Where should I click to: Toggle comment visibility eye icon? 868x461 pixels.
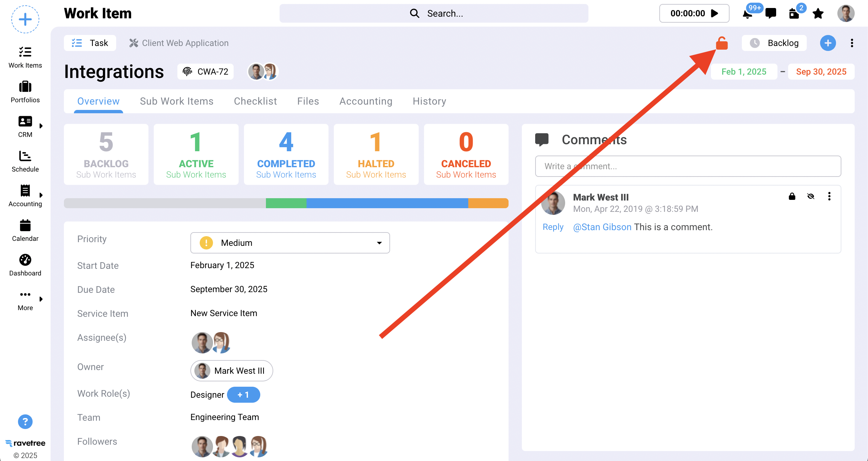(811, 196)
